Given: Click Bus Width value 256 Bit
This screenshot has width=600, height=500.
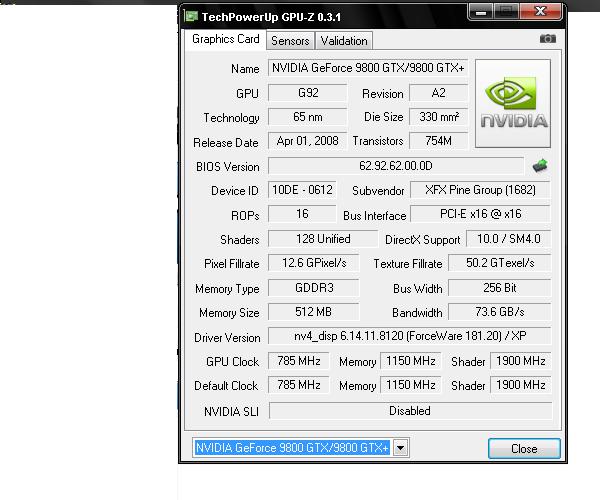Looking at the screenshot, I should click(500, 288).
